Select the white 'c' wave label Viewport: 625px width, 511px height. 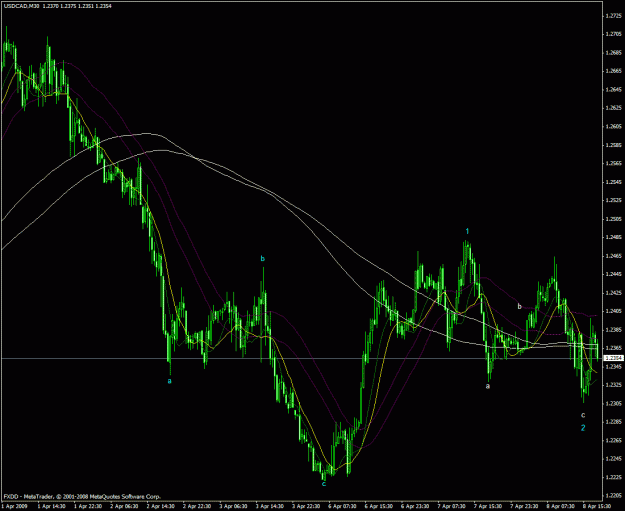pos(583,415)
